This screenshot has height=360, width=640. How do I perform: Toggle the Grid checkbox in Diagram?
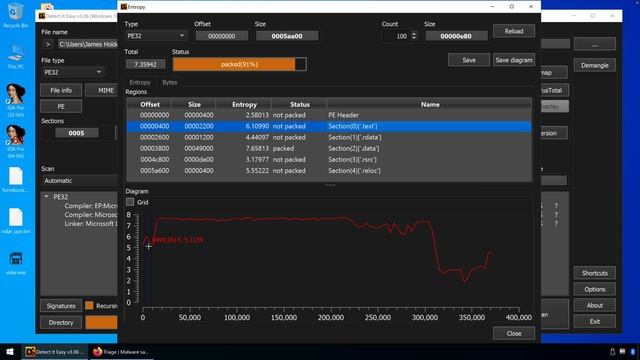click(x=130, y=202)
